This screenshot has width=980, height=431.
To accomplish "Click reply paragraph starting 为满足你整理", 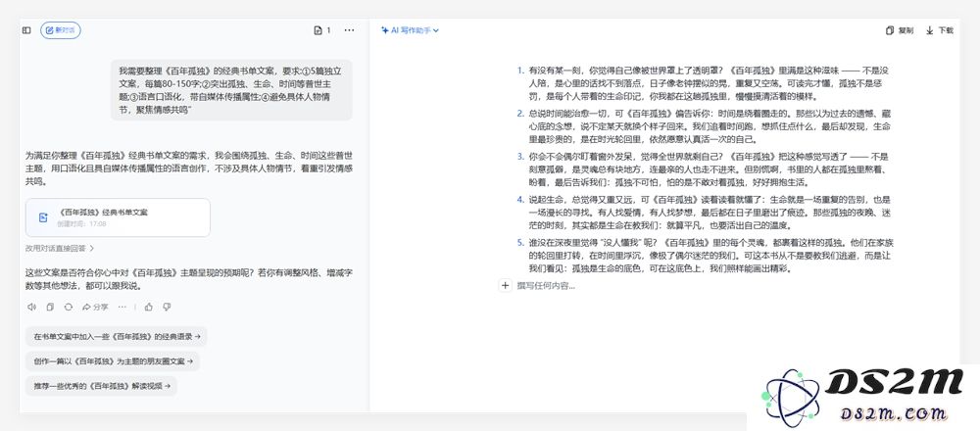I will click(189, 168).
